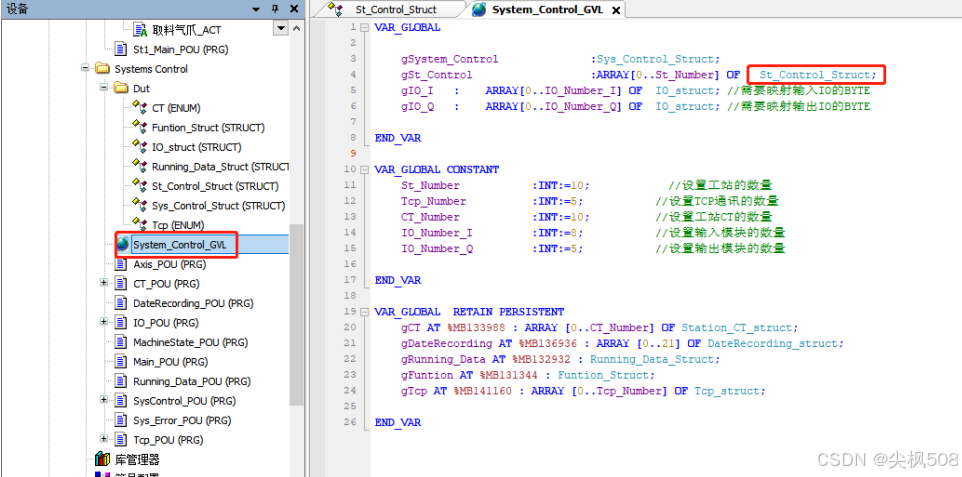Click the device tree scroll-up arrow

(297, 29)
